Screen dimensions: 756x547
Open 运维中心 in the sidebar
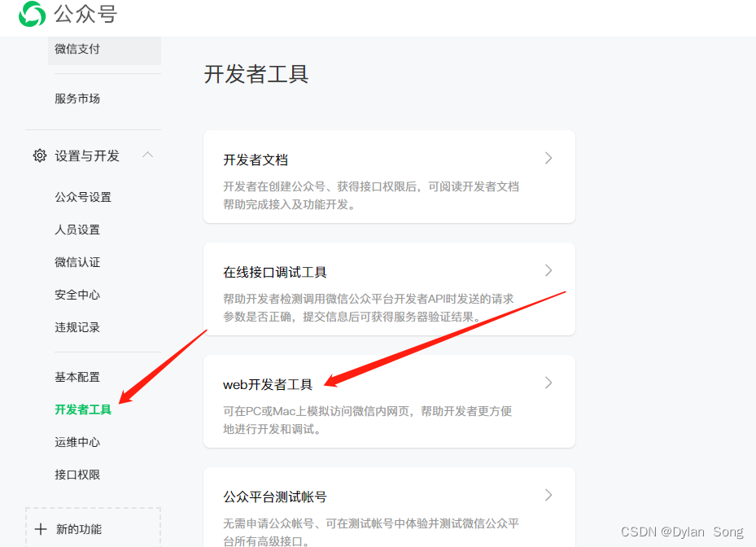click(77, 442)
